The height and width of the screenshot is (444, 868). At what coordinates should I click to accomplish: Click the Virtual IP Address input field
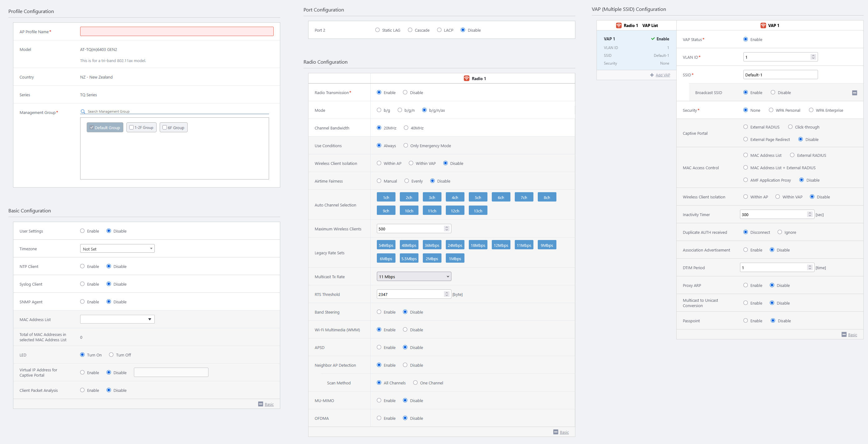pos(171,372)
